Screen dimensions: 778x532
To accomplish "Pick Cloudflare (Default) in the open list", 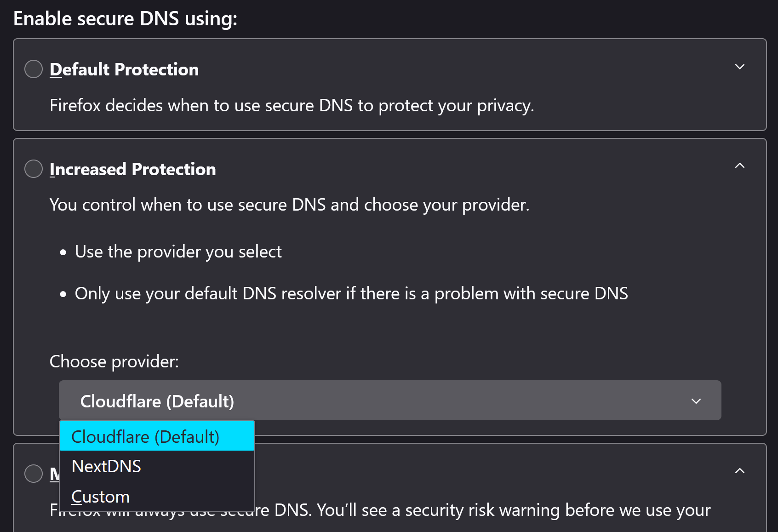I will coord(145,436).
